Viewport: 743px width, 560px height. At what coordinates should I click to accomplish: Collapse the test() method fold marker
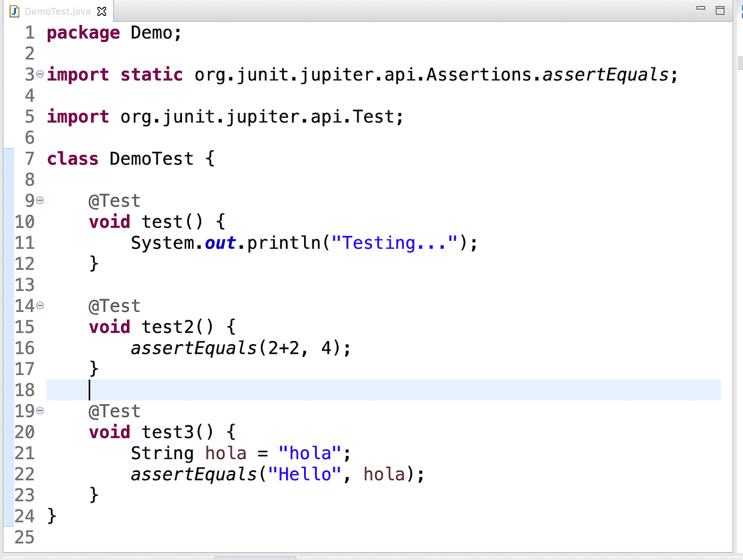point(40,200)
